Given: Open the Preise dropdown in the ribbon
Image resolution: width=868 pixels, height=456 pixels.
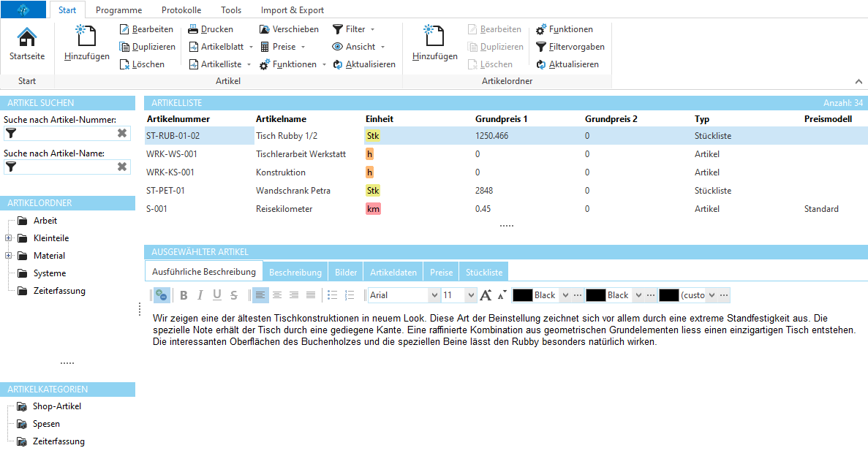Looking at the screenshot, I should 284,47.
